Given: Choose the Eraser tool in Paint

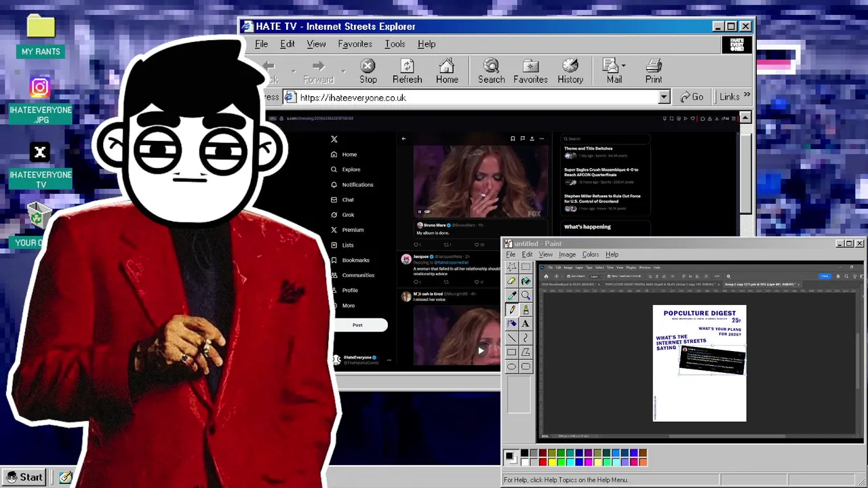Looking at the screenshot, I should click(511, 281).
